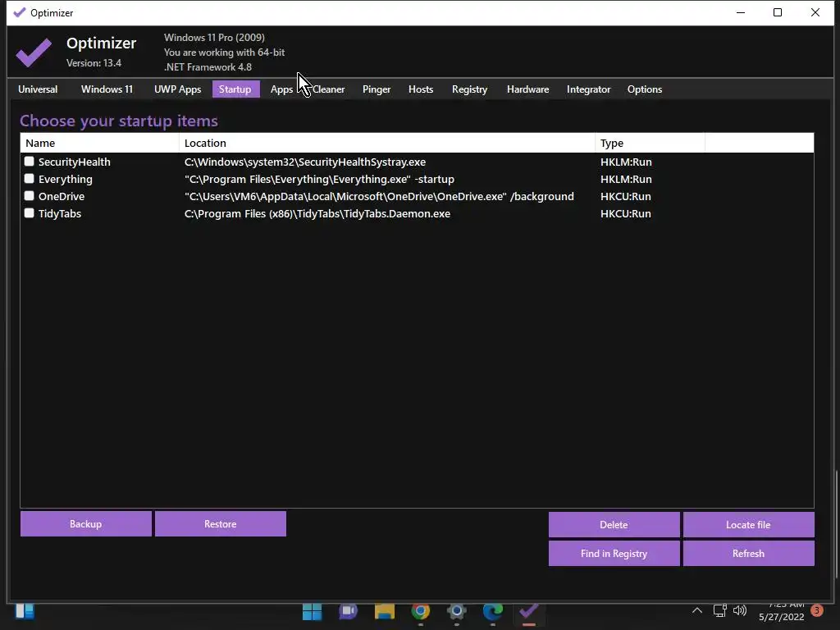Click the taskbar date 5/27/2022
This screenshot has width=840, height=630.
[x=782, y=617]
